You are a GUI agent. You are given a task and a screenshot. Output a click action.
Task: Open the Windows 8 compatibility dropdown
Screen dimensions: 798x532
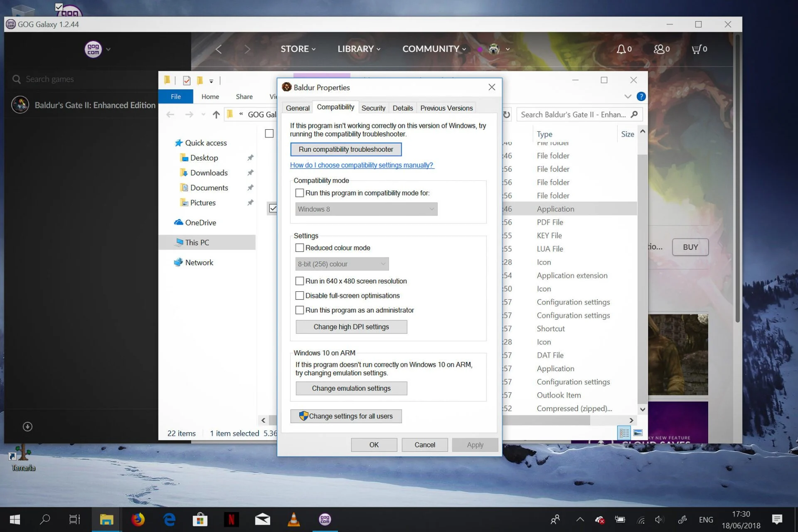pyautogui.click(x=366, y=209)
